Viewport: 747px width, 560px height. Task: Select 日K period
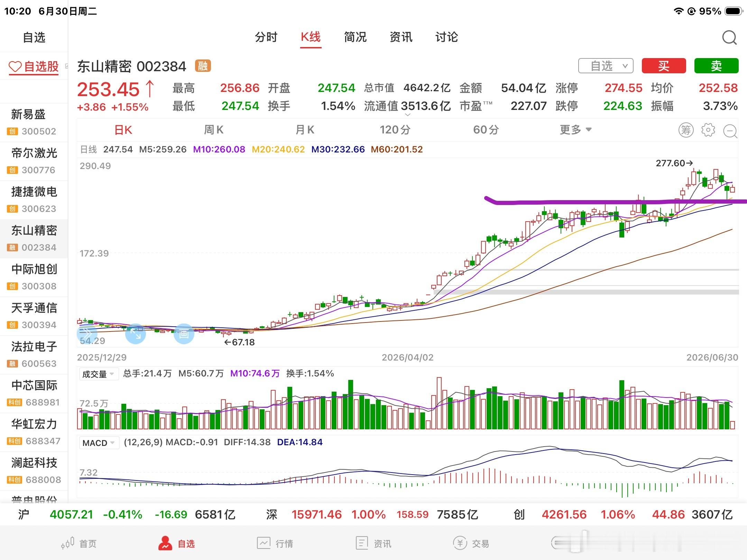pyautogui.click(x=123, y=130)
